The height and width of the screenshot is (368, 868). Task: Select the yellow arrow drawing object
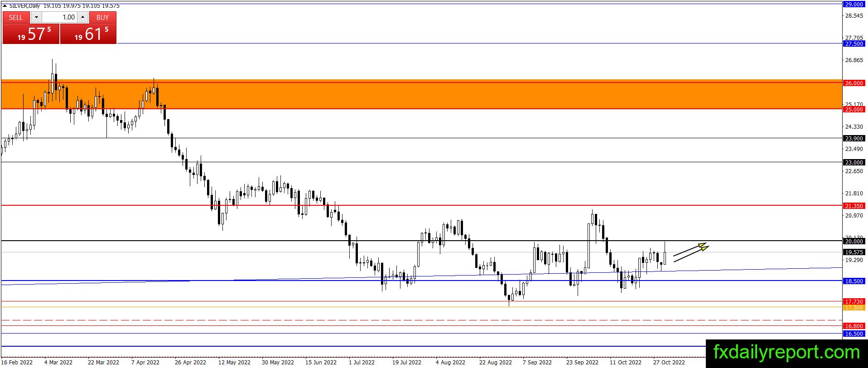tap(691, 253)
